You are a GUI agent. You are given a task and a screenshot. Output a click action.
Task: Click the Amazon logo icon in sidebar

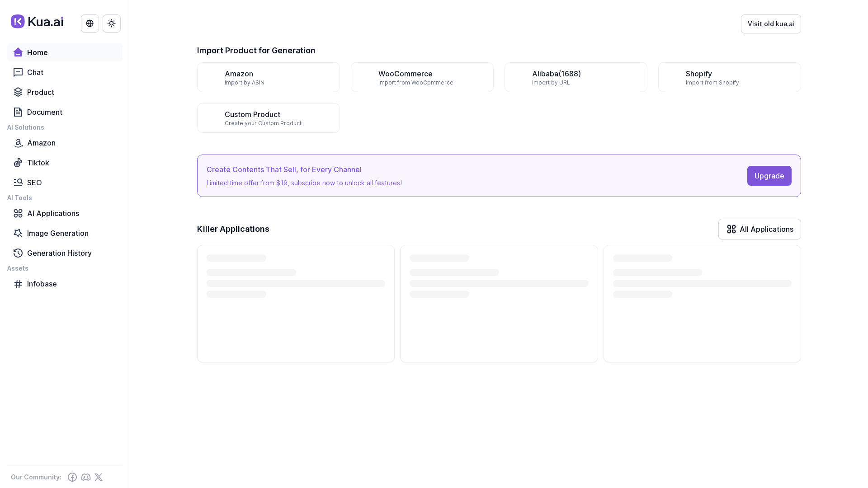pos(18,143)
